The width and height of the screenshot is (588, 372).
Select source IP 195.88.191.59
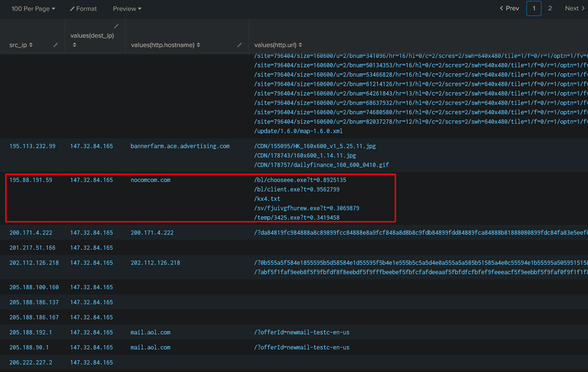[x=31, y=180]
